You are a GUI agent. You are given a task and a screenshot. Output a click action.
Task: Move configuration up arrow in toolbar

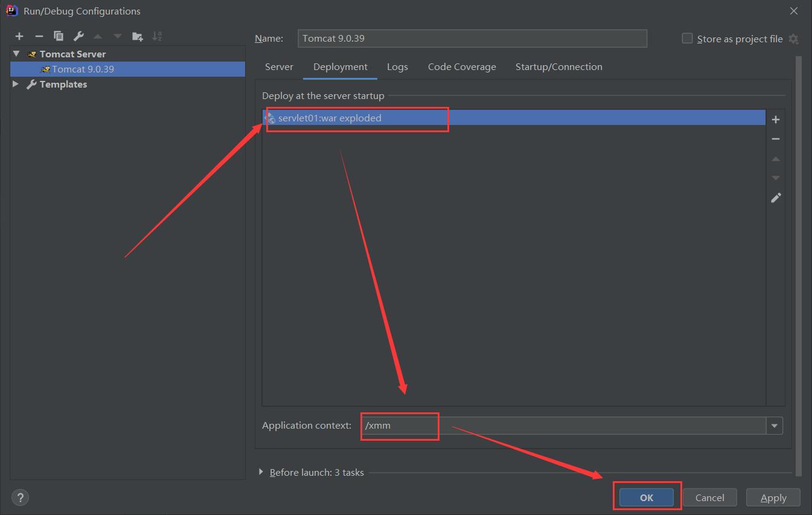coord(98,36)
